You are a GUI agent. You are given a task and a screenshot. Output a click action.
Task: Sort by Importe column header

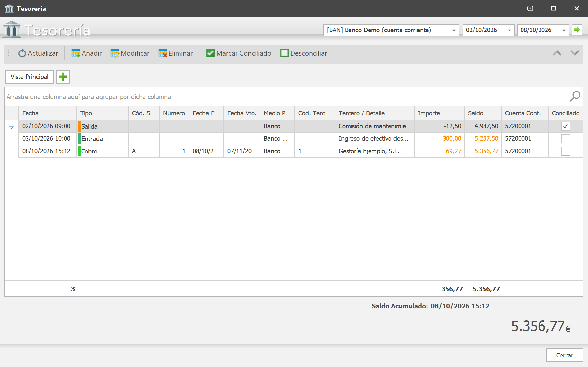(439, 113)
